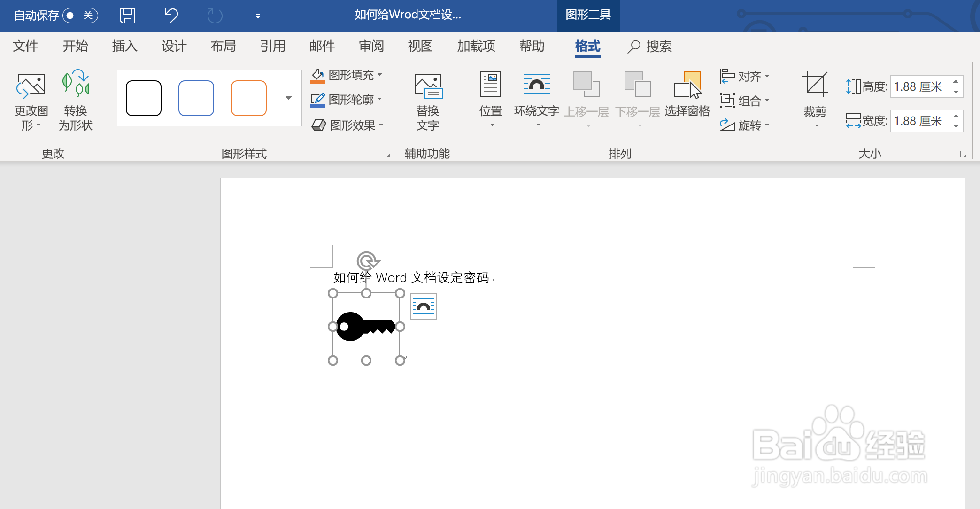Open the 图形填充 dropdown arrow
980x509 pixels.
pos(380,75)
